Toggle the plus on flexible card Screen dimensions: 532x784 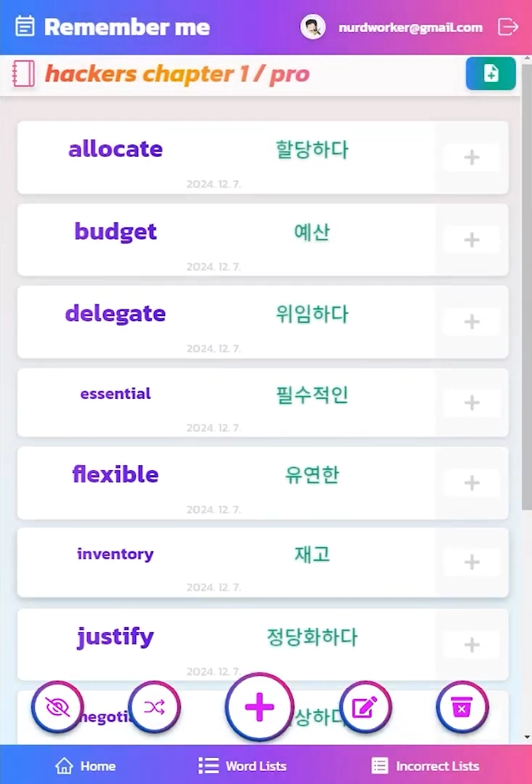click(472, 482)
